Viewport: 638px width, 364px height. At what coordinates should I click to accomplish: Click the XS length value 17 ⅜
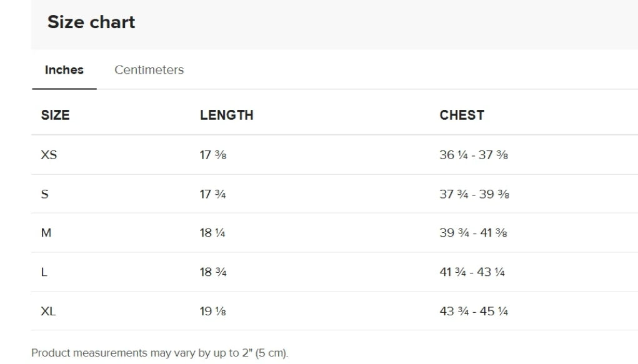coord(213,155)
